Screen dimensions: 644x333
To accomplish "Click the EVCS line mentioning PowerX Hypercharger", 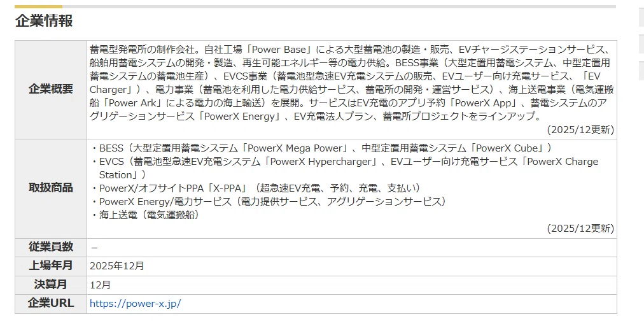I will pyautogui.click(x=344, y=162).
